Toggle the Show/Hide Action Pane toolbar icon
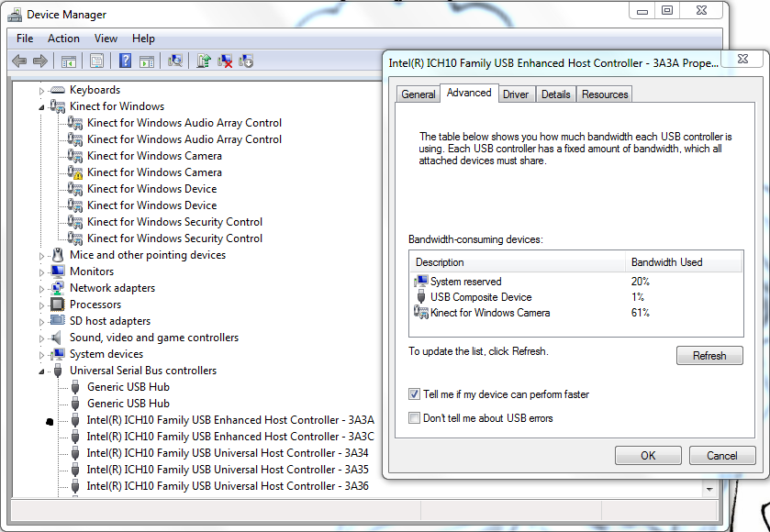The width and height of the screenshot is (770, 532). point(147,61)
